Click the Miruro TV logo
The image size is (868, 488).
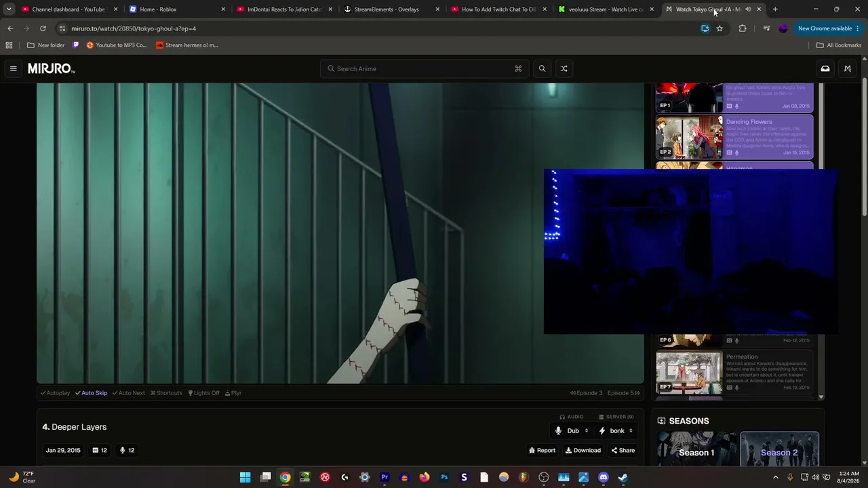[x=52, y=68]
